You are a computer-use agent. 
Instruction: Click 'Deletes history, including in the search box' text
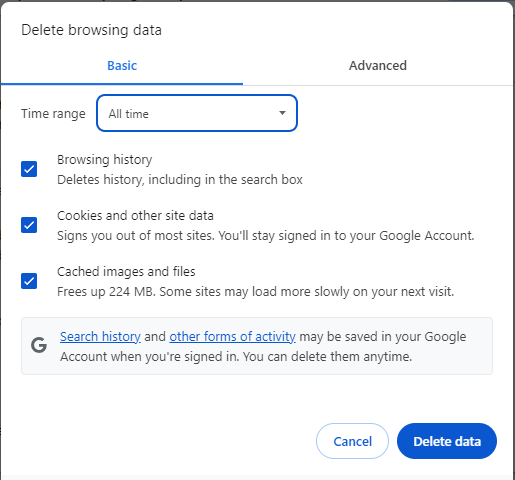[180, 180]
